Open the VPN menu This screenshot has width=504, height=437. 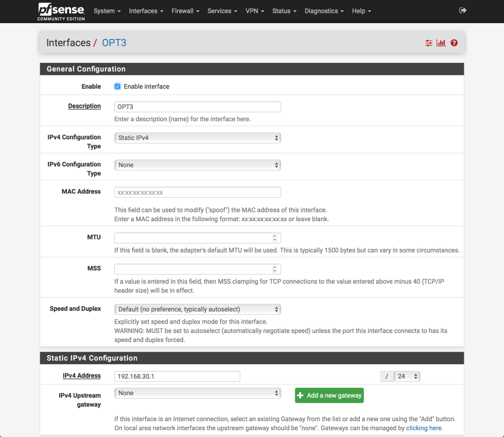pyautogui.click(x=254, y=11)
